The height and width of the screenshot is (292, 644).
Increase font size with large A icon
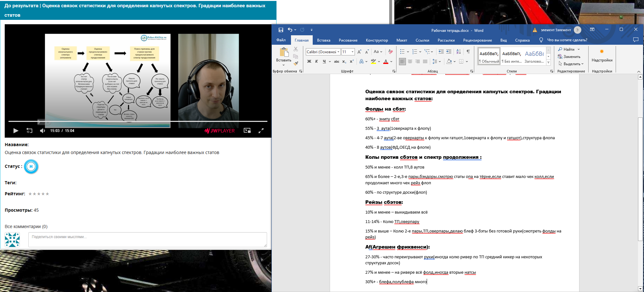[359, 52]
